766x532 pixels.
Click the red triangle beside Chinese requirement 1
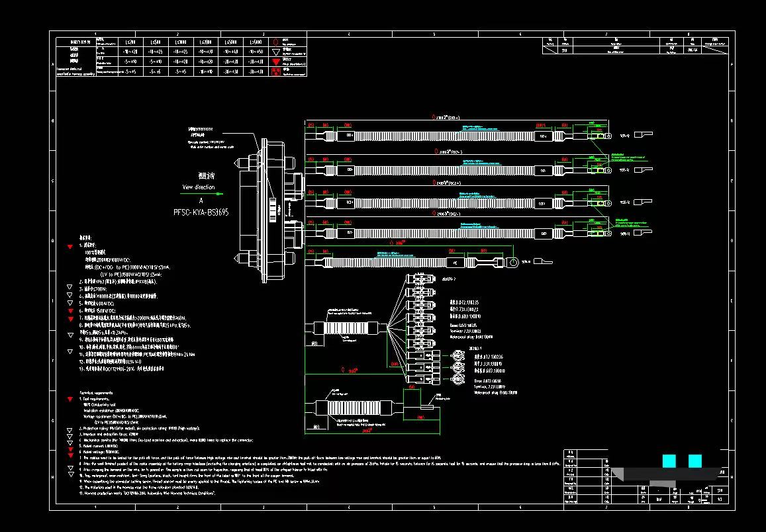pyautogui.click(x=70, y=247)
